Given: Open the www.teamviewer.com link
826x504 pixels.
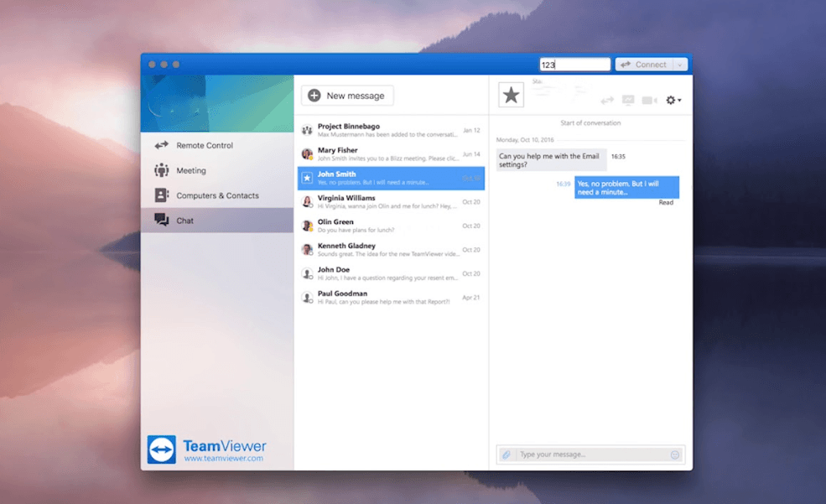Looking at the screenshot, I should [x=224, y=459].
